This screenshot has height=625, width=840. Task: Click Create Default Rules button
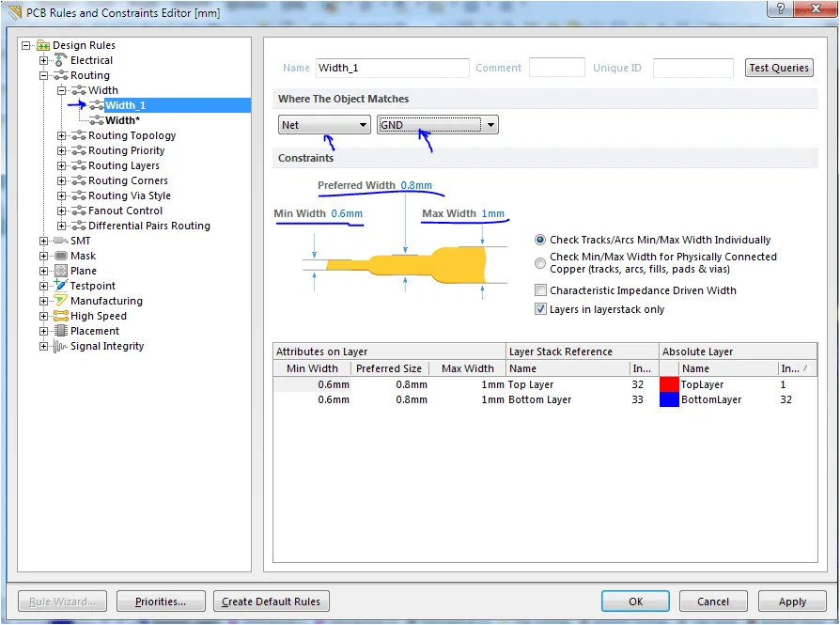click(x=271, y=602)
